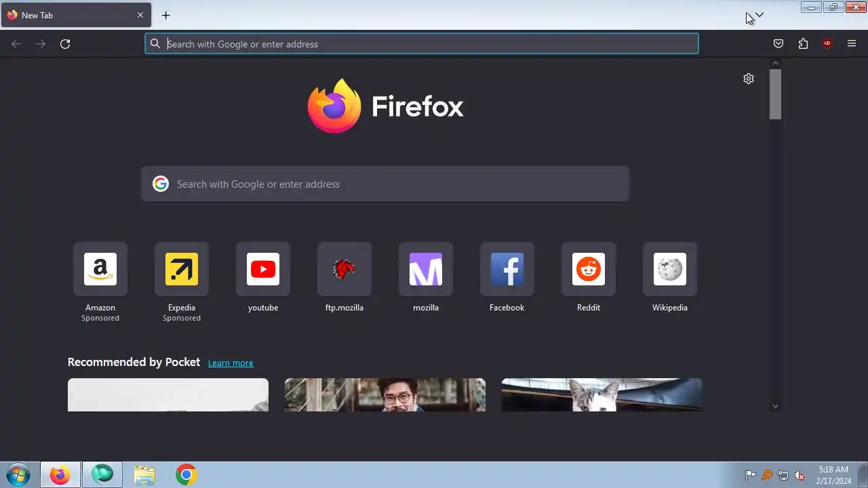Click the uBlock Origin toolbar icon
Image resolution: width=868 pixels, height=488 pixels.
point(827,44)
